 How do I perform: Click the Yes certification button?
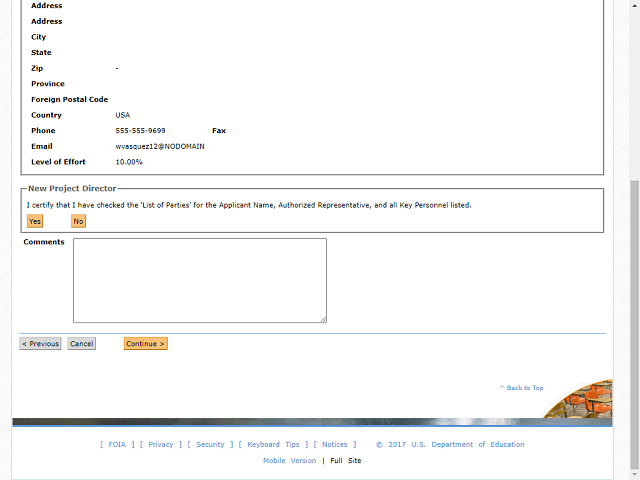(x=35, y=221)
